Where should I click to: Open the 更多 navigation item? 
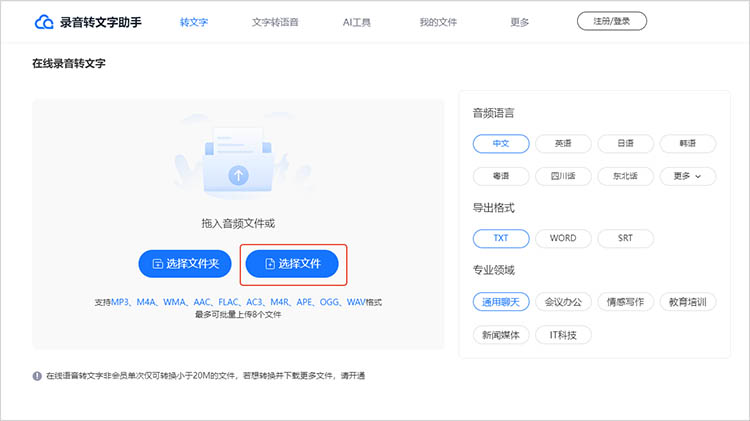pyautogui.click(x=519, y=22)
